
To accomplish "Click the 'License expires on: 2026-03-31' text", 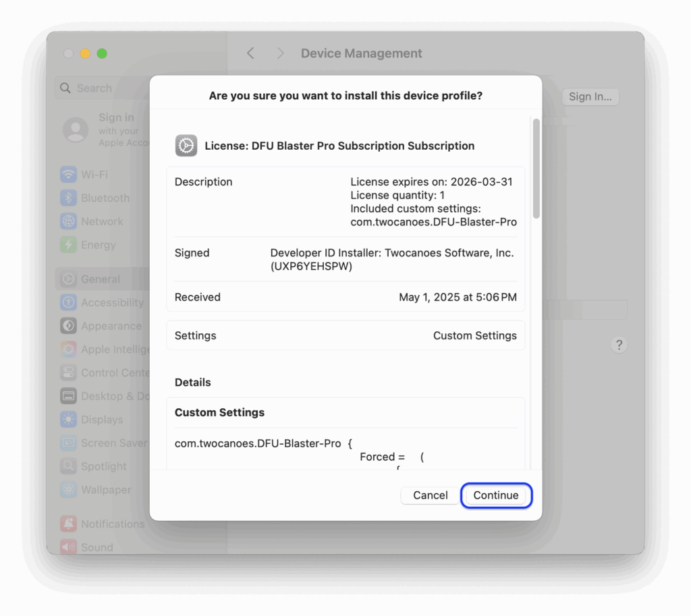I will click(431, 182).
